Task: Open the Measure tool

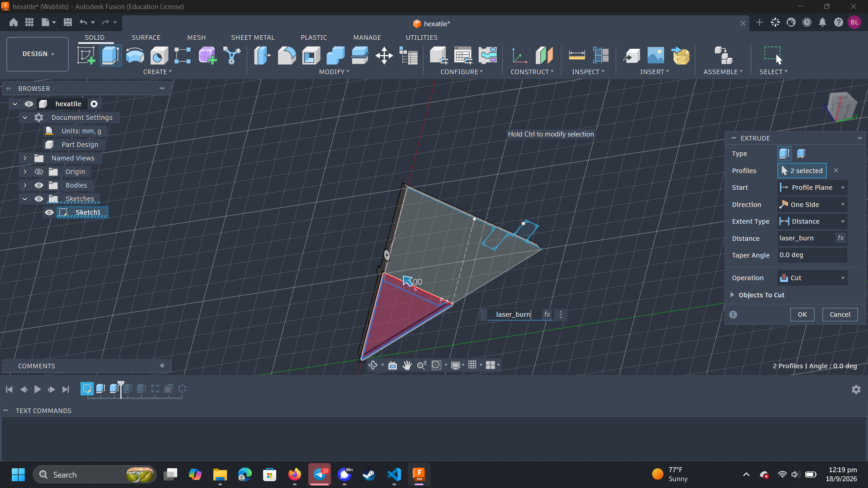Action: [576, 56]
